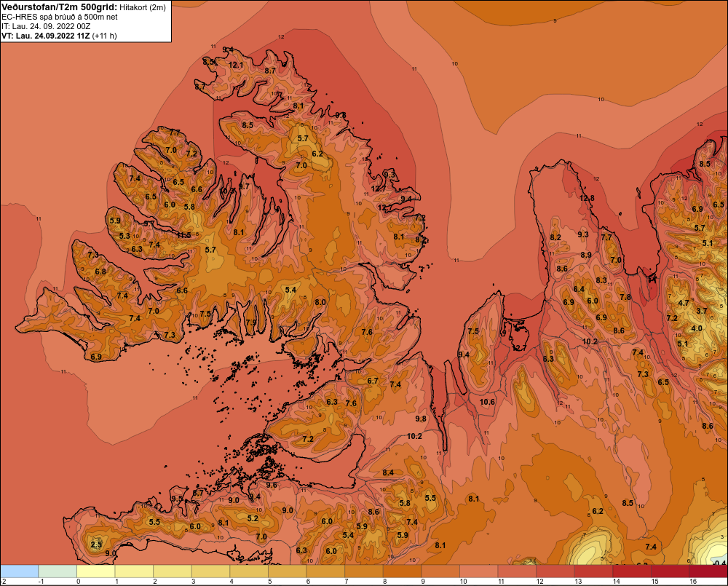Click the 3.7 temperature value on the map
This screenshot has width=728, height=586.
[702, 311]
